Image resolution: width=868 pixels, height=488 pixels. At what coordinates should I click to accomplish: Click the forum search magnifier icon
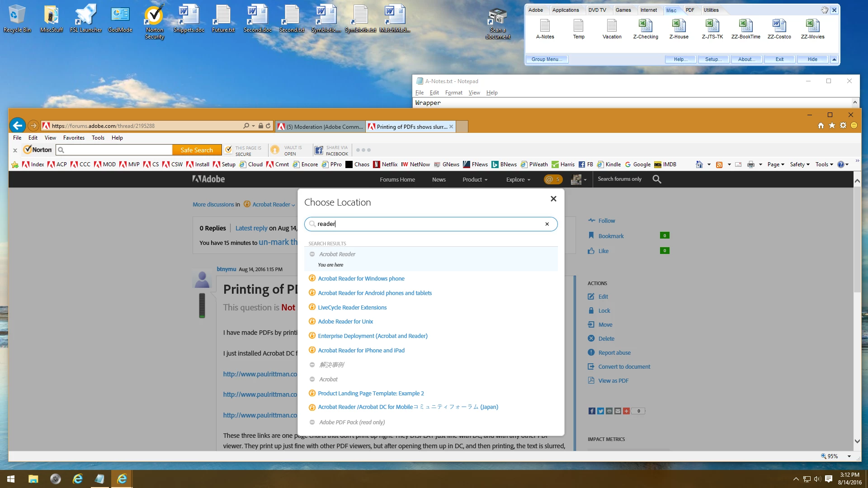pyautogui.click(x=657, y=179)
